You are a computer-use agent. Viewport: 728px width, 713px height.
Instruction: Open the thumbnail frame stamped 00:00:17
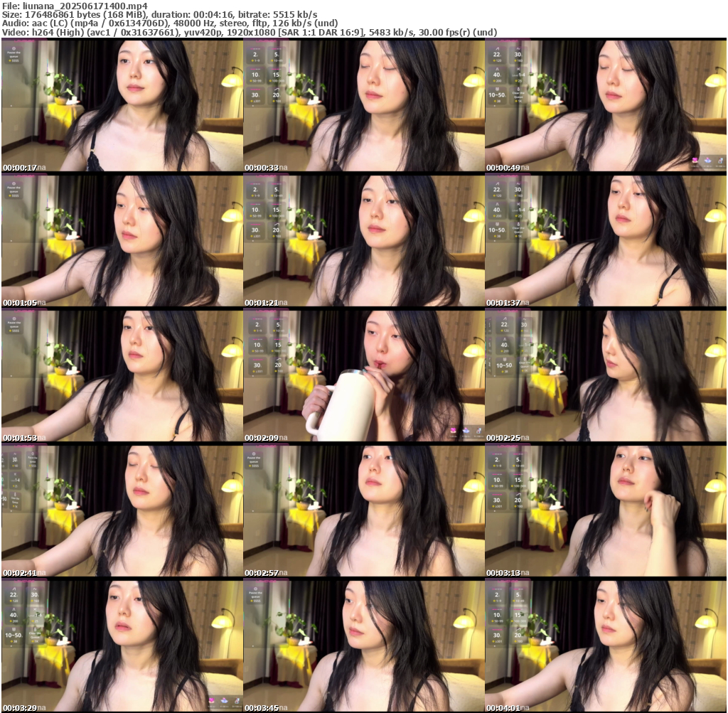click(122, 106)
